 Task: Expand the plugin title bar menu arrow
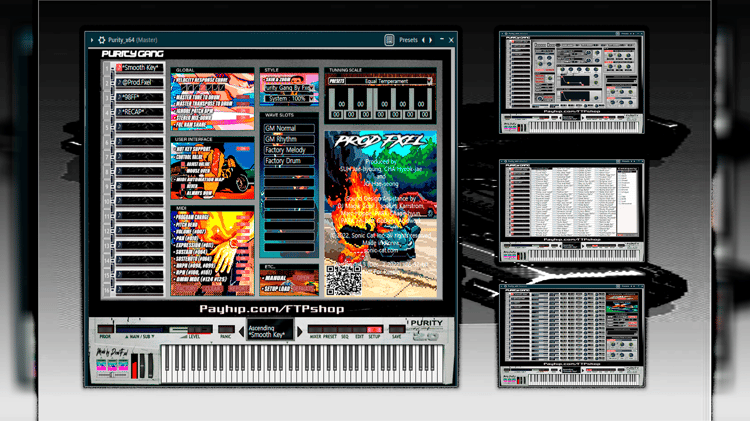click(92, 40)
